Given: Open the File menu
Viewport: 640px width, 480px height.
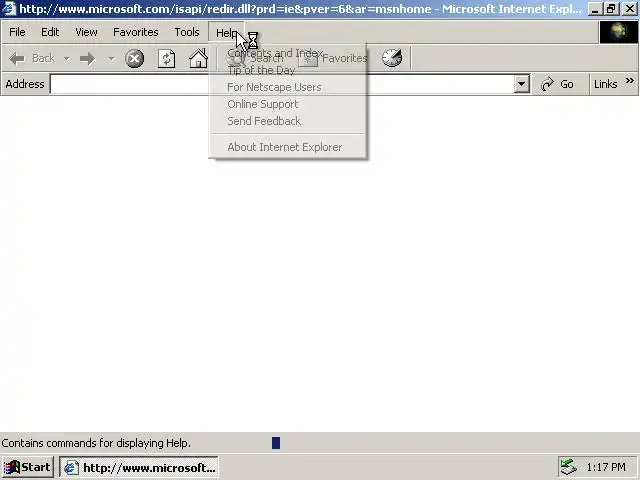Looking at the screenshot, I should (x=17, y=32).
